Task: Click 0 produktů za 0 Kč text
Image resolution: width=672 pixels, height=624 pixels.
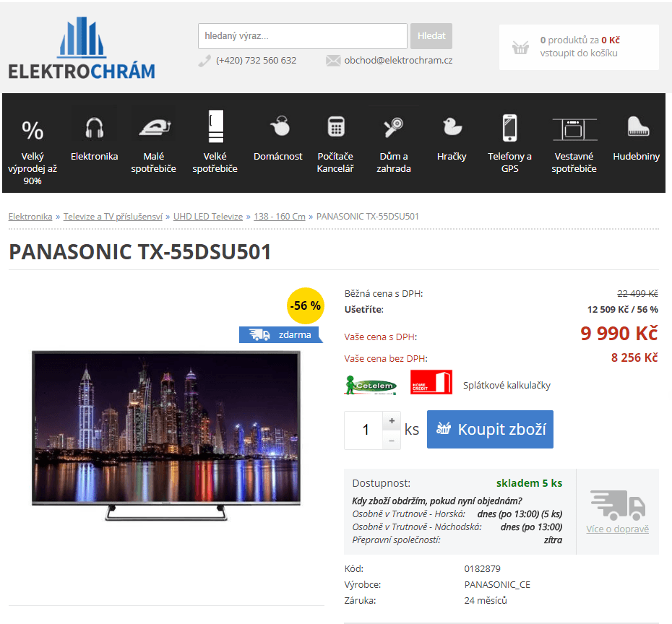Action: tap(580, 40)
